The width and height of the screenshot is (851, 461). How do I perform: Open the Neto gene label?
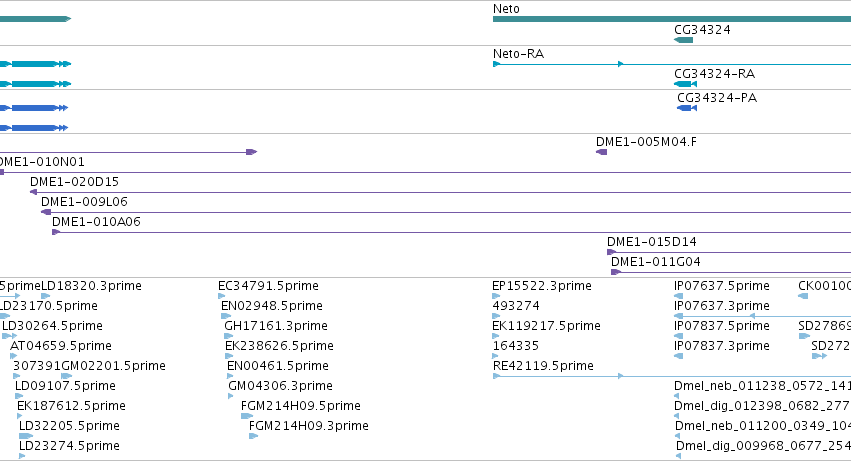click(x=506, y=9)
